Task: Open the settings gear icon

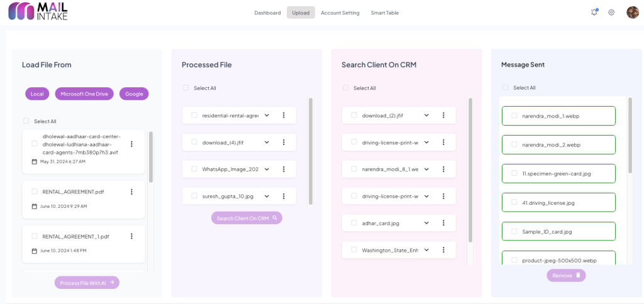Action: pos(611,13)
